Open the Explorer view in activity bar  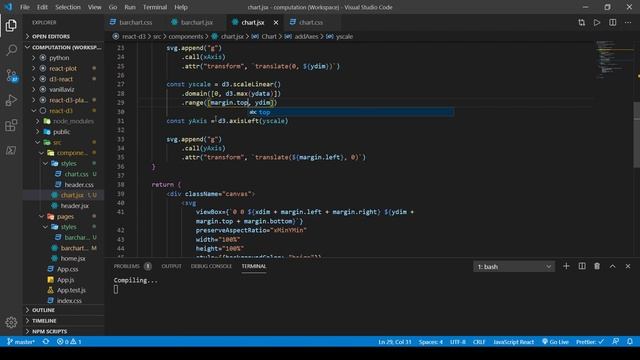click(x=11, y=25)
